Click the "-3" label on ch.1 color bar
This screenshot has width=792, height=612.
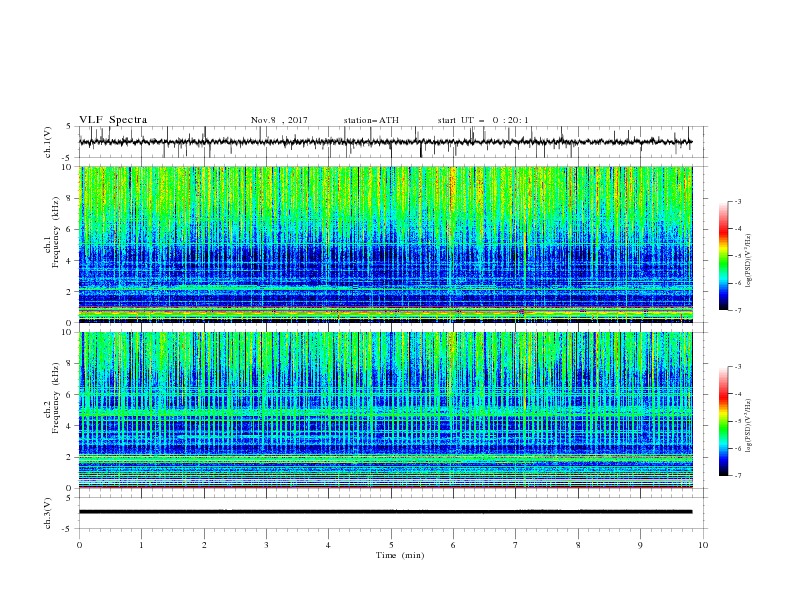pyautogui.click(x=738, y=201)
